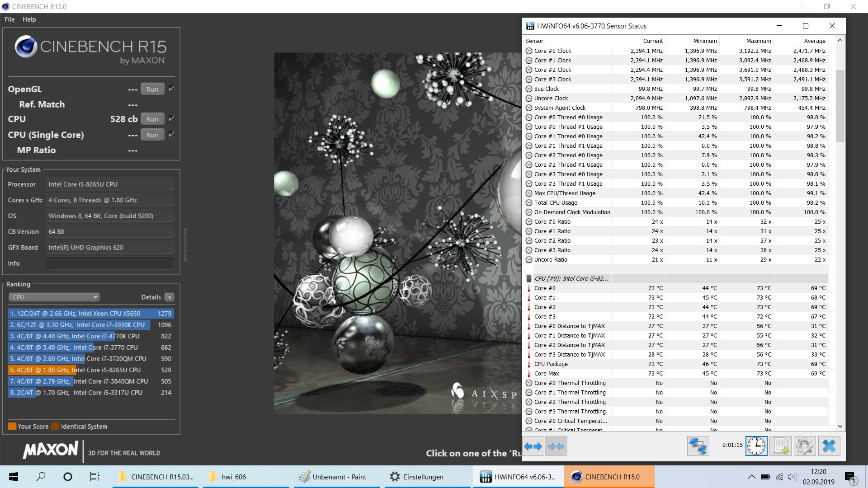Toggle the CPU test checkbox
The width and height of the screenshot is (868, 488).
coord(171,118)
